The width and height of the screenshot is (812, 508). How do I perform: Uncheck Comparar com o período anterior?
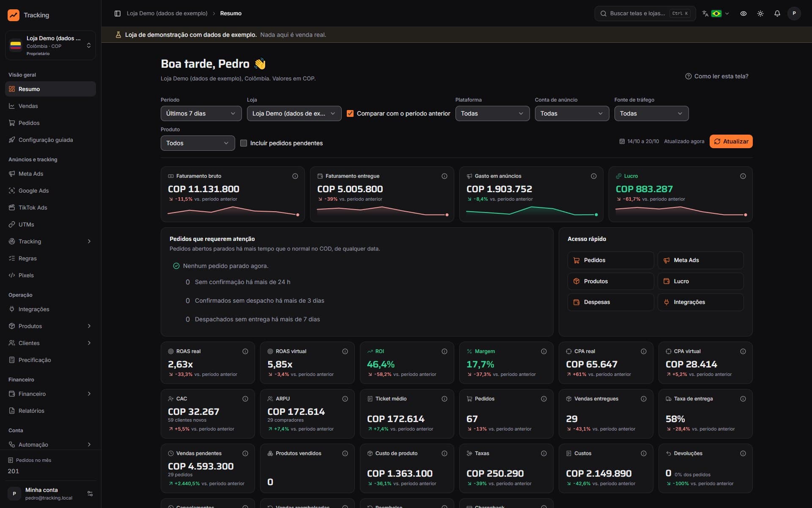(350, 113)
